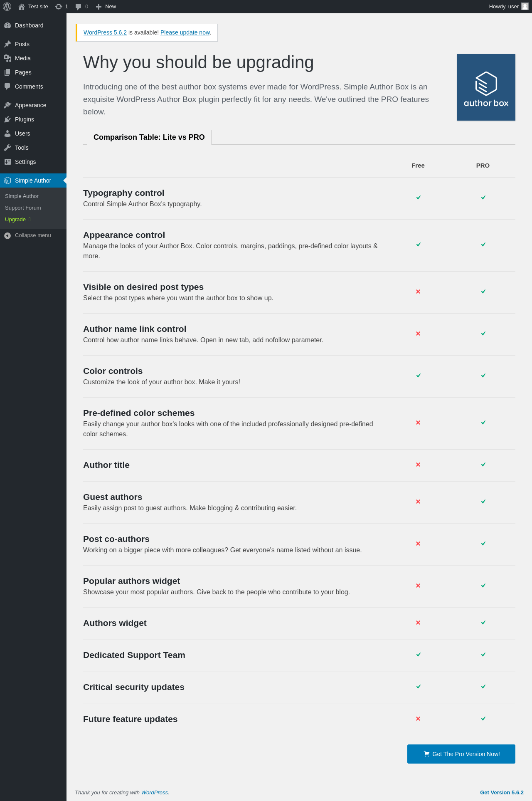
Task: Click the Collapse menu arrow icon
Action: pyautogui.click(x=7, y=235)
